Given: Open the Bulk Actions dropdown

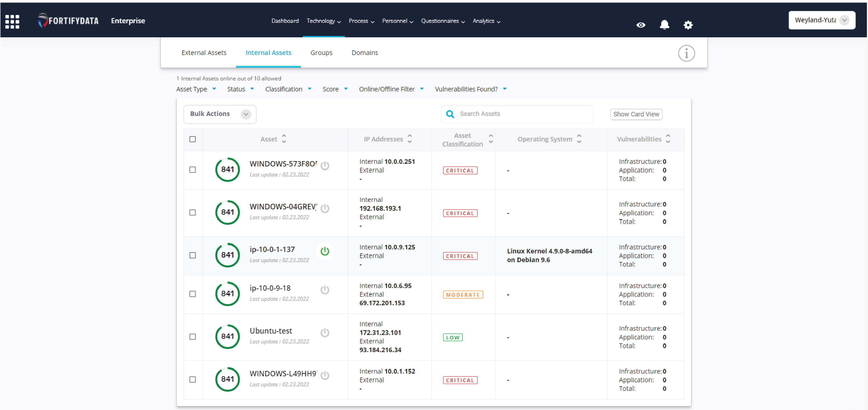Looking at the screenshot, I should coord(220,114).
